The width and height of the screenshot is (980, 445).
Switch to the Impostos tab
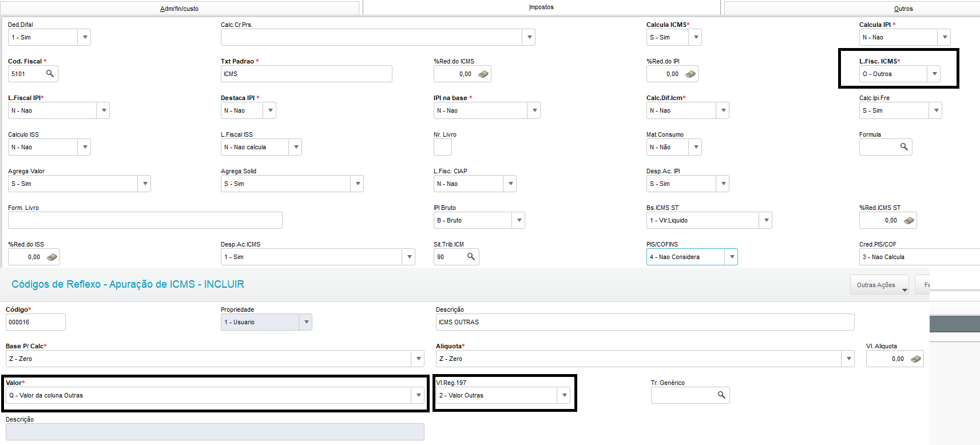pos(541,7)
